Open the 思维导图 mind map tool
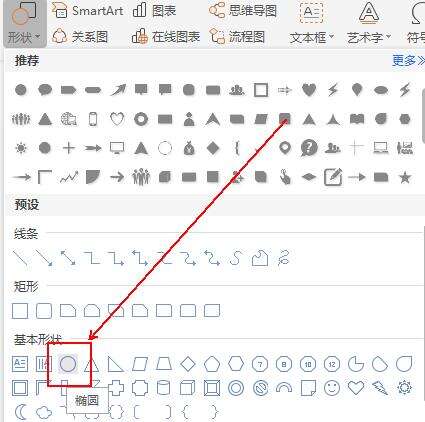 tap(243, 11)
